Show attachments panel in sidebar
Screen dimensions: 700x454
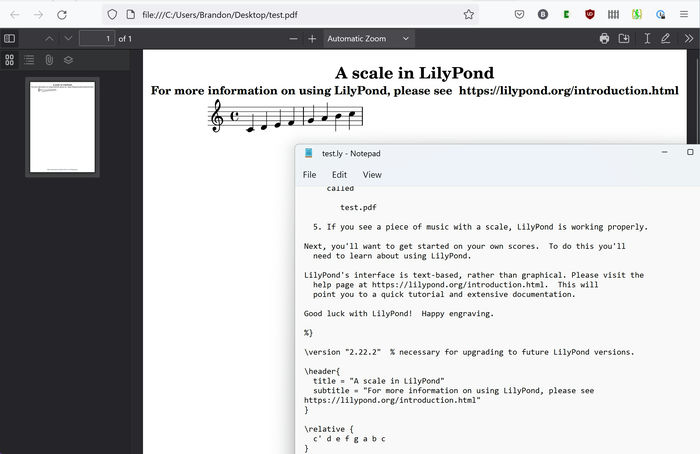point(48,60)
